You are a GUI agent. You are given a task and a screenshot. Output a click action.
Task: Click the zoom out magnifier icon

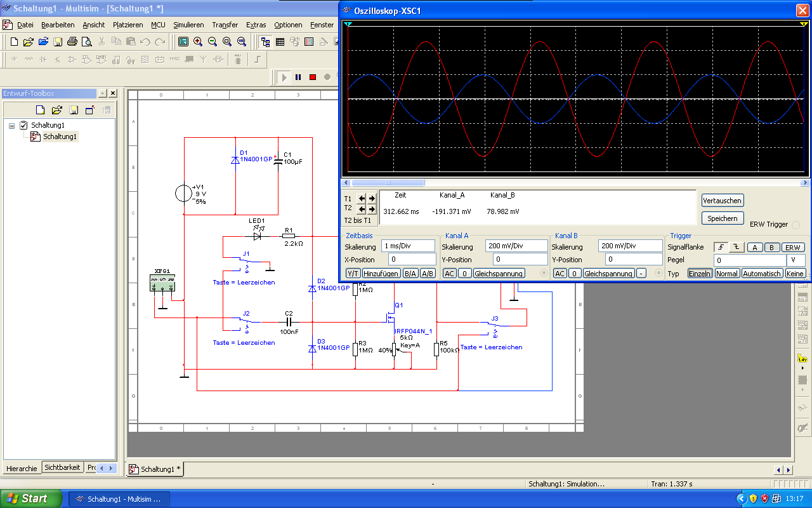[213, 42]
